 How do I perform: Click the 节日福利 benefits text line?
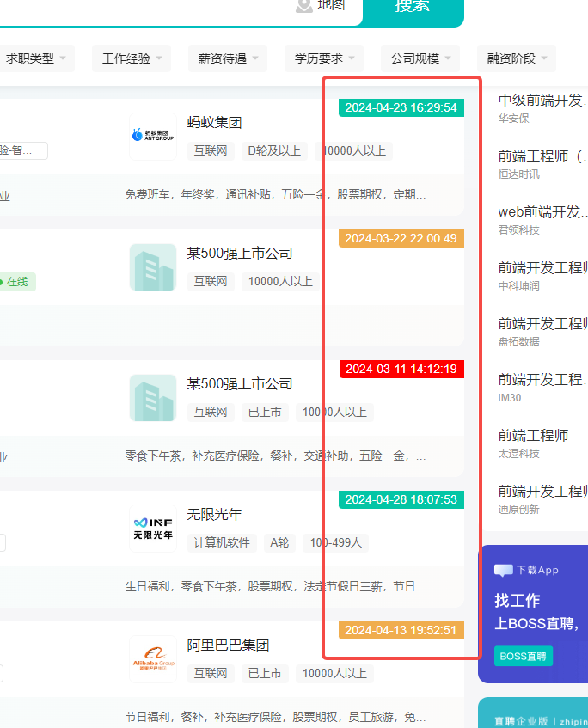tap(275, 718)
